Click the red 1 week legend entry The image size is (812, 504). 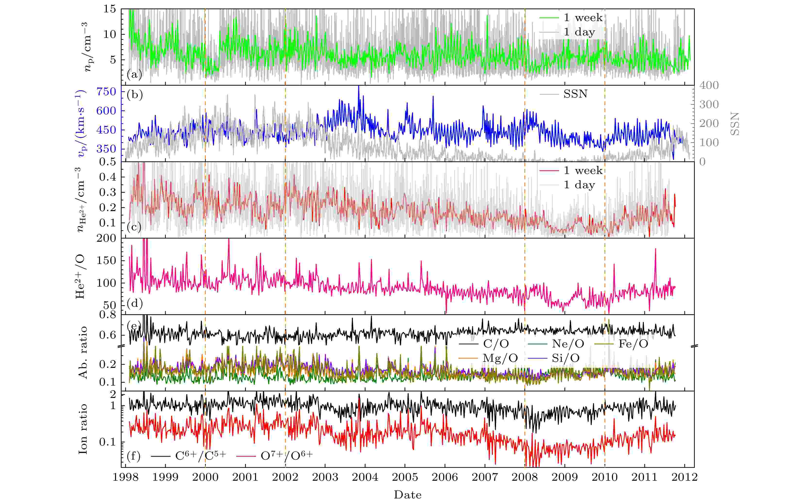click(571, 171)
